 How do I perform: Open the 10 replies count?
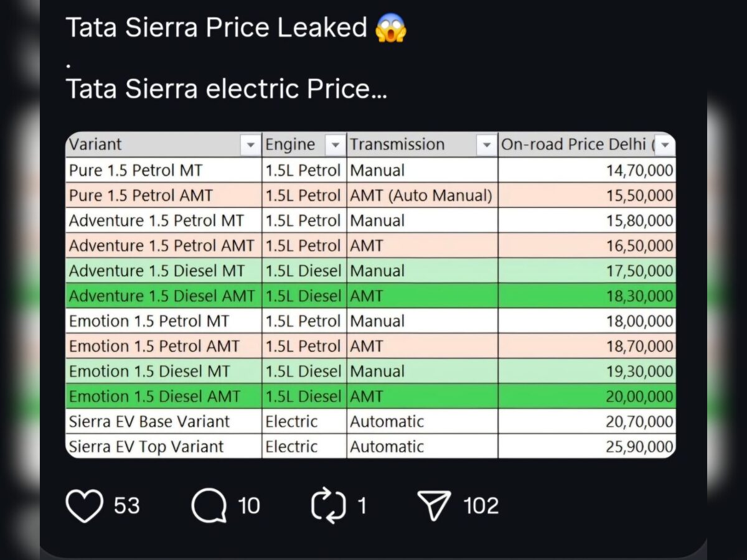click(x=248, y=505)
